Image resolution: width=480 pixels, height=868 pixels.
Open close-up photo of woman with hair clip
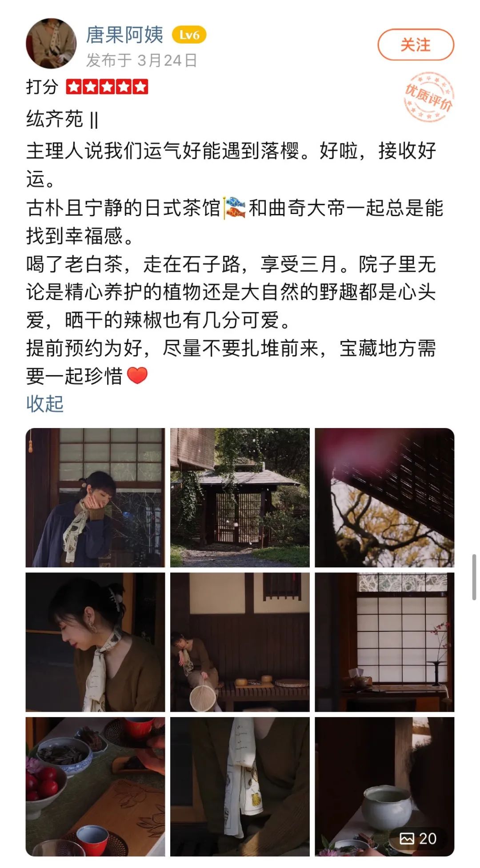pyautogui.click(x=95, y=642)
